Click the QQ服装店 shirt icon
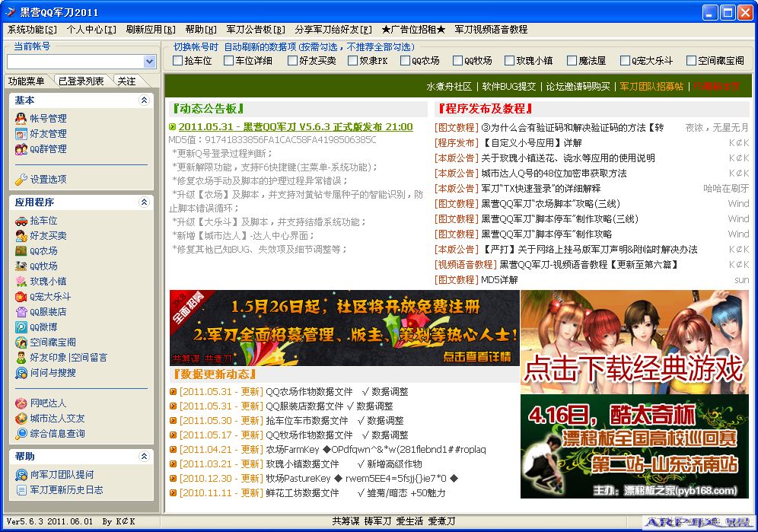The image size is (758, 532). 21,312
